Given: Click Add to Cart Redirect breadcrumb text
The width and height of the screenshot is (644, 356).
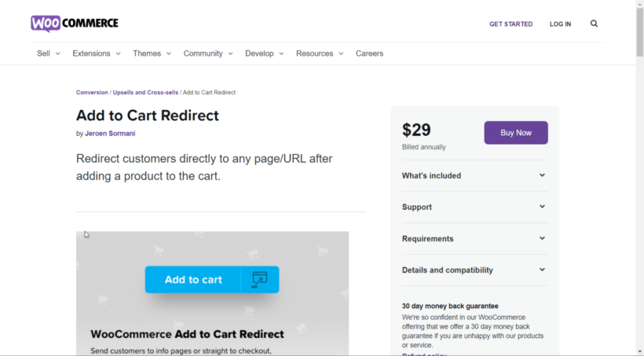Looking at the screenshot, I should click(209, 93).
